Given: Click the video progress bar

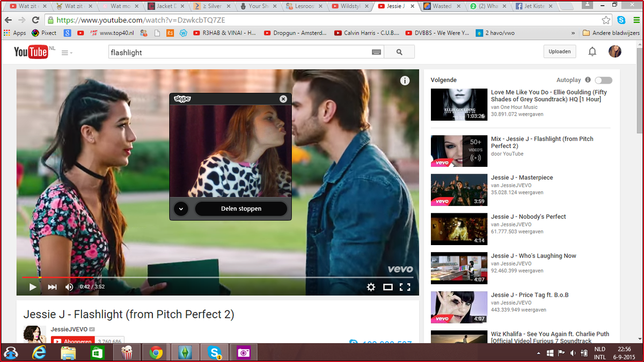Looking at the screenshot, I should 217,277.
